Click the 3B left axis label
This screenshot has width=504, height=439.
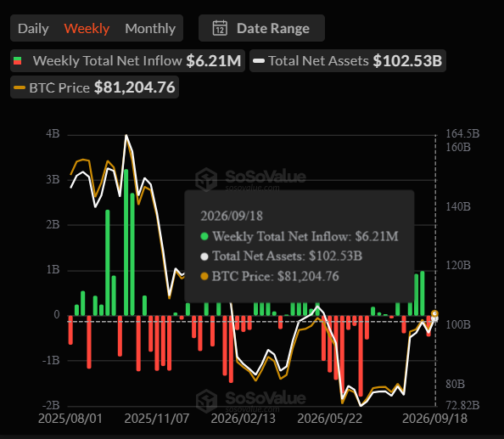(x=53, y=179)
